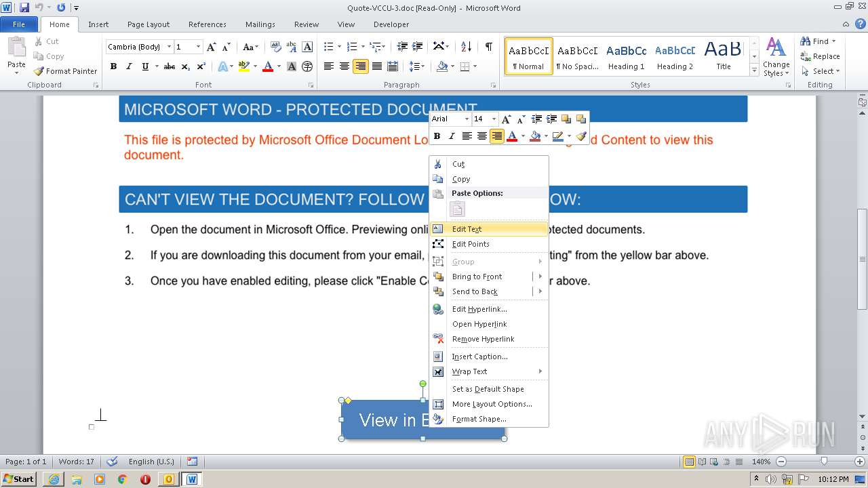Switch to the Page Layout ribbon tab

[149, 24]
